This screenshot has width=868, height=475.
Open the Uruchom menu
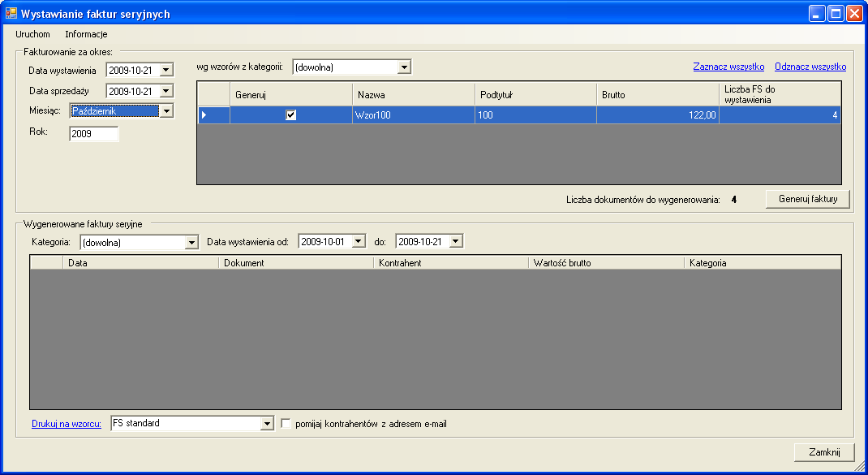(32, 34)
